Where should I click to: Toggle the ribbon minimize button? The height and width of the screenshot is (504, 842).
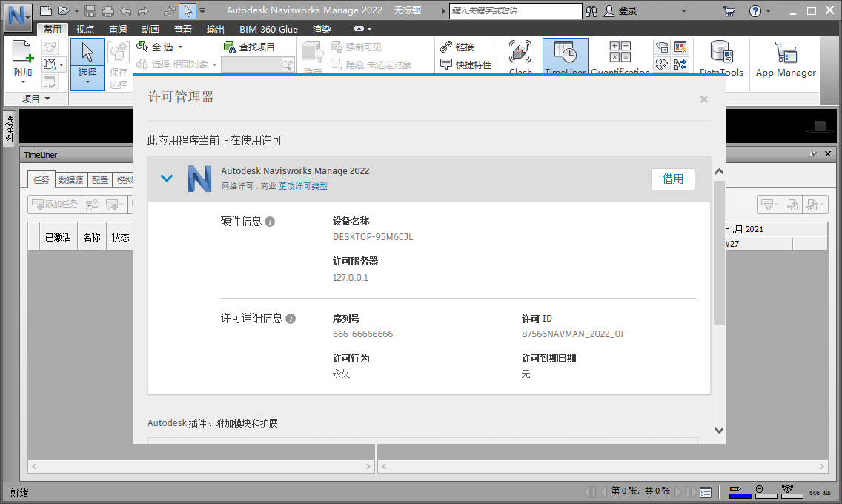(359, 29)
